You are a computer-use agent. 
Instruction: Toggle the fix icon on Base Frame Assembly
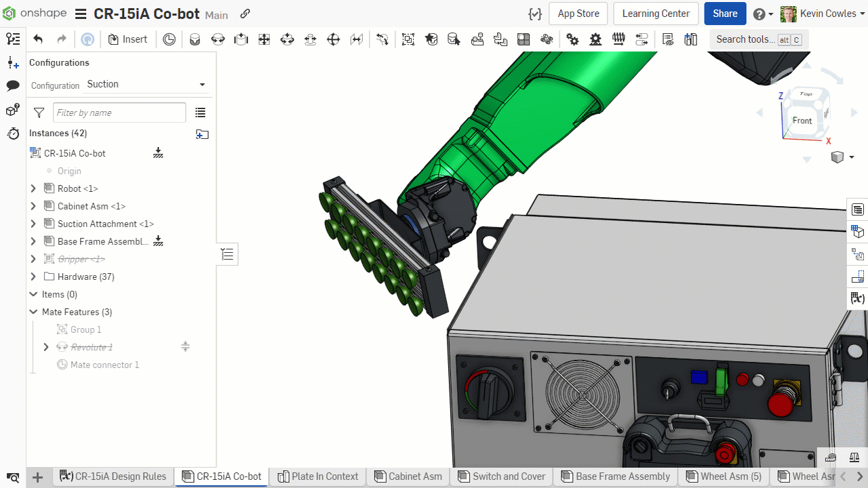coord(158,241)
